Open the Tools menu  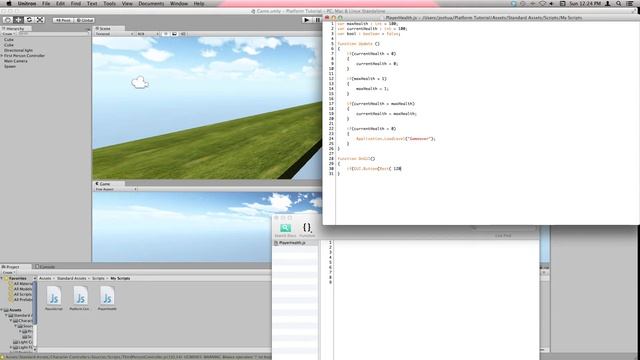pyautogui.click(x=109, y=3)
